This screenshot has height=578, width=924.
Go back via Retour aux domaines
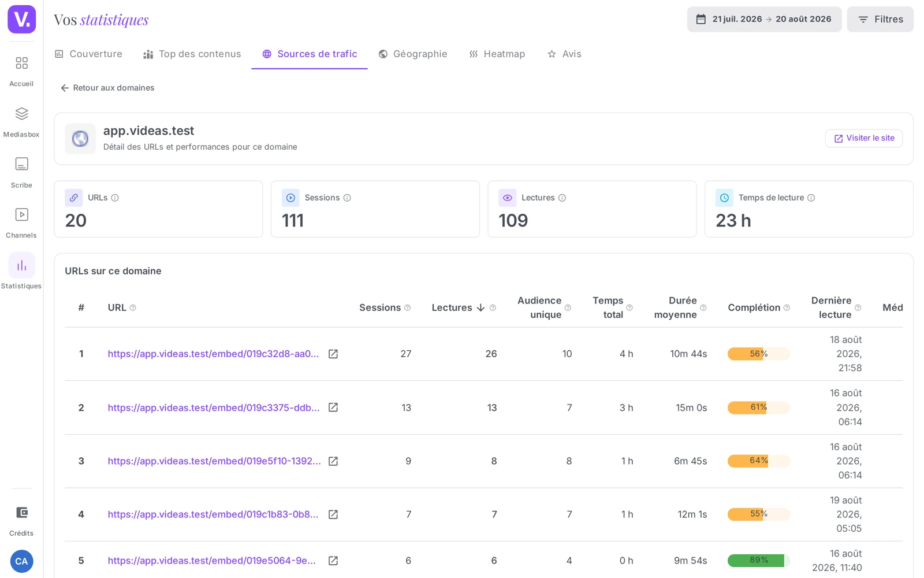point(107,88)
